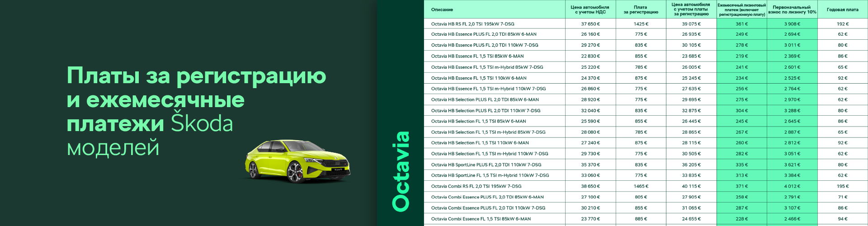This screenshot has width=868, height=226.
Task: Click the headline 'Платы за регистрацию'
Action: coord(196,76)
